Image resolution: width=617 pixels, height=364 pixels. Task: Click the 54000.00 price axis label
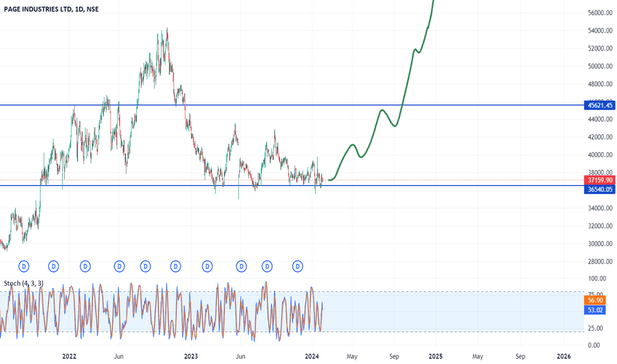point(600,30)
